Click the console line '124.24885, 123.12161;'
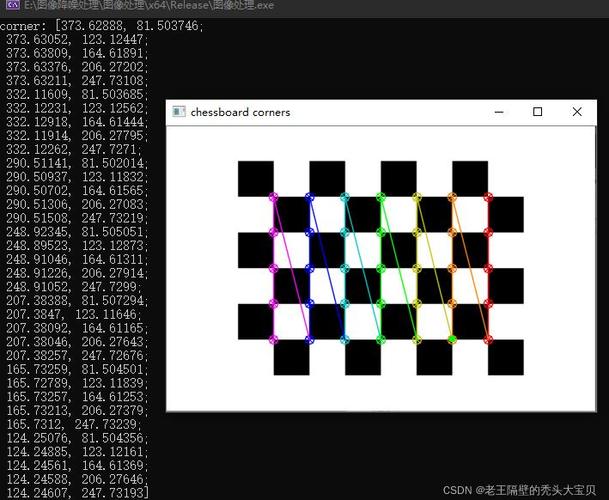Screen dimensions: 609x500 [x=77, y=451]
